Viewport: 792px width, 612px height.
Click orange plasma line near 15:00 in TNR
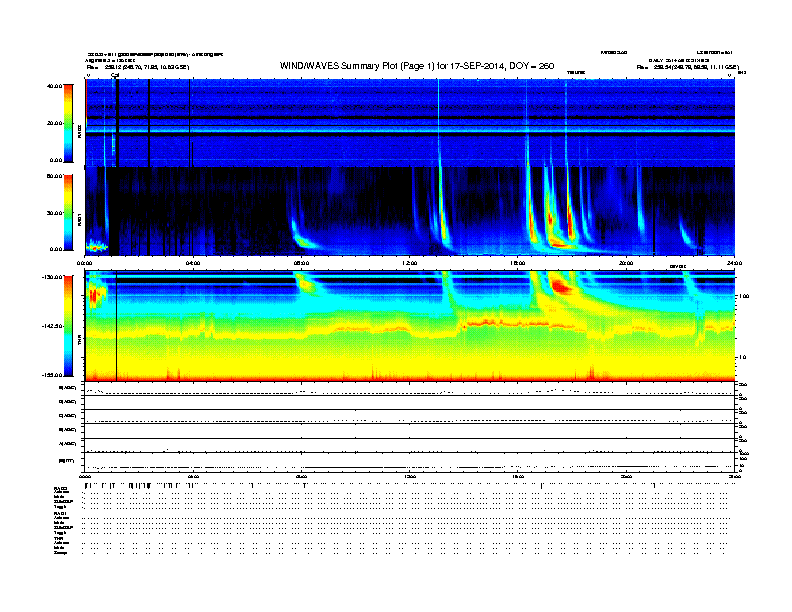point(508,322)
